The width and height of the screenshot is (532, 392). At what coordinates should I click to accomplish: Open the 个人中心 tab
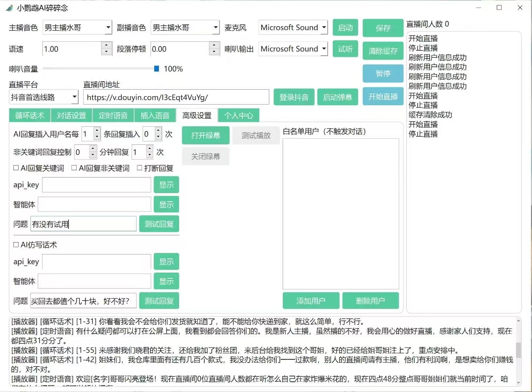click(x=238, y=115)
